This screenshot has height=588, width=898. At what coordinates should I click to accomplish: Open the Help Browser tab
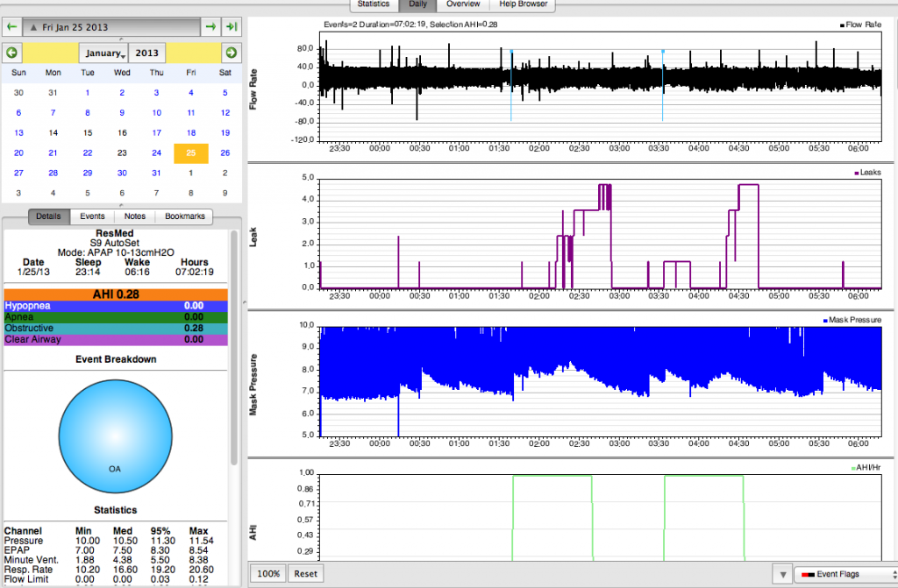523,4
